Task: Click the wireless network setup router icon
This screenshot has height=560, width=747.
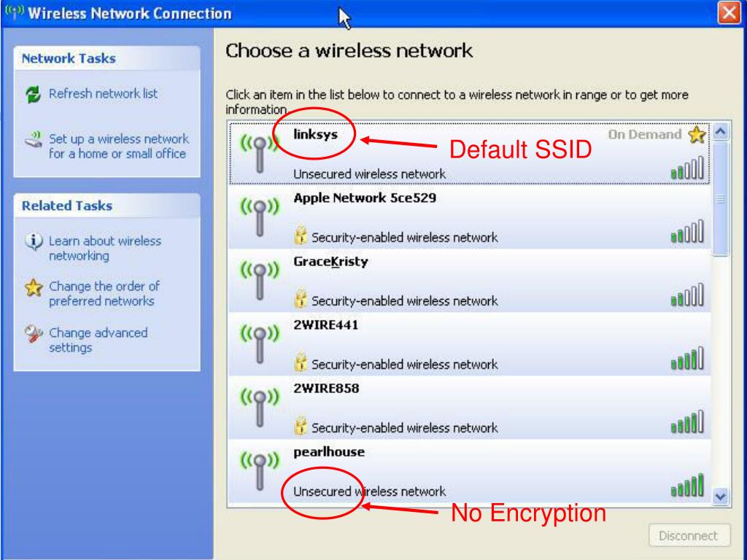Action: [34, 140]
